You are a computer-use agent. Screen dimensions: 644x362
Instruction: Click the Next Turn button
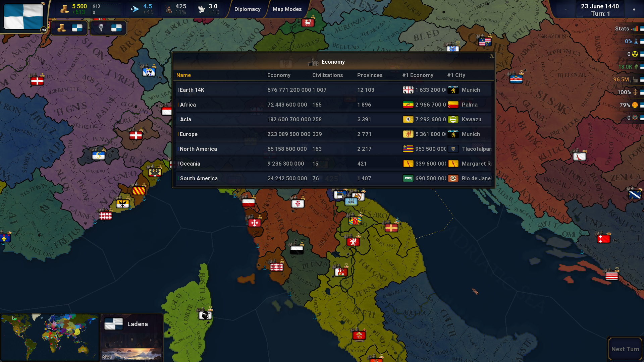[625, 349]
